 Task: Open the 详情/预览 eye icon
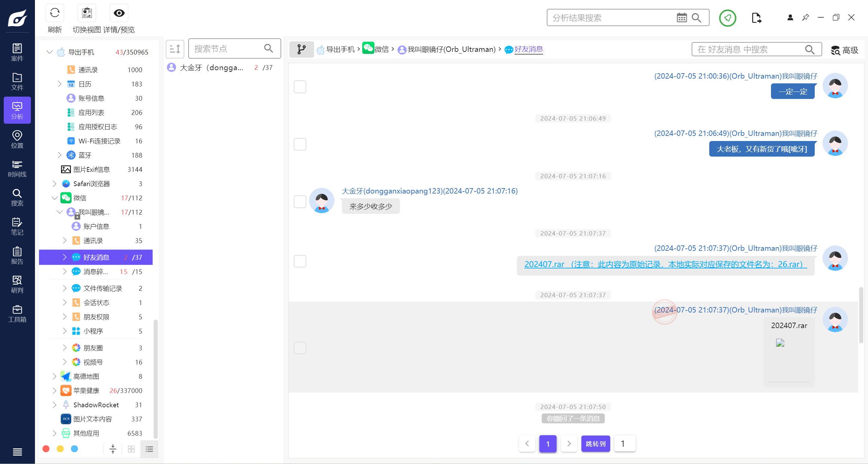(x=119, y=13)
